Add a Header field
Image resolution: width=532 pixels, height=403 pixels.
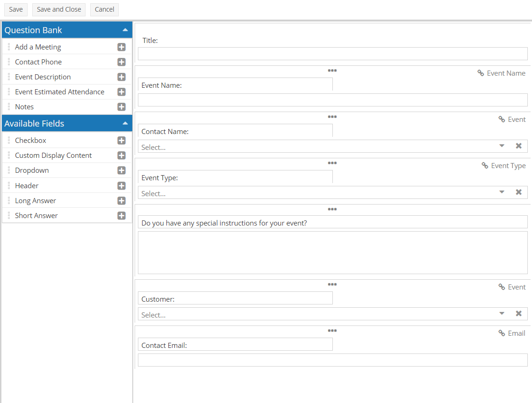click(122, 186)
